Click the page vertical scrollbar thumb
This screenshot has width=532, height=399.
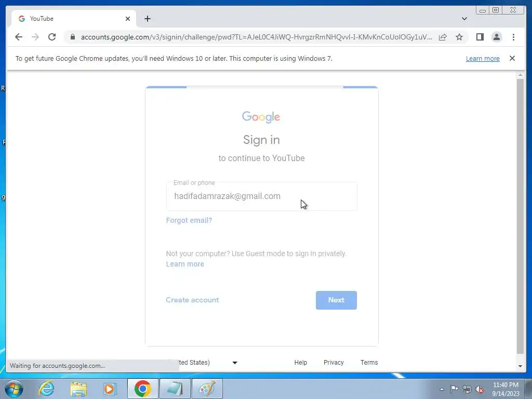coord(520,216)
